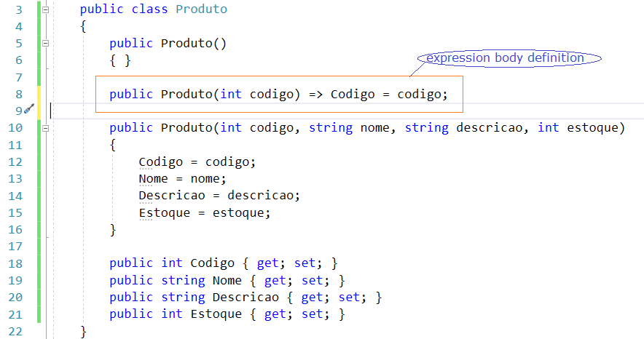Image resolution: width=644 pixels, height=339 pixels.
Task: Place the cursor on empty line 17
Action: coord(219,246)
